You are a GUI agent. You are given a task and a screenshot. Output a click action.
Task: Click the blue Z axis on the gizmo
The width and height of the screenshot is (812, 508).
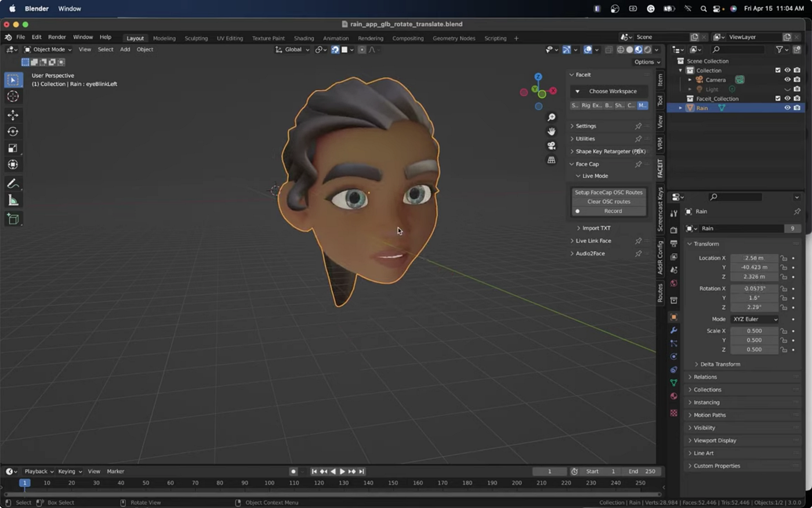pos(538,77)
